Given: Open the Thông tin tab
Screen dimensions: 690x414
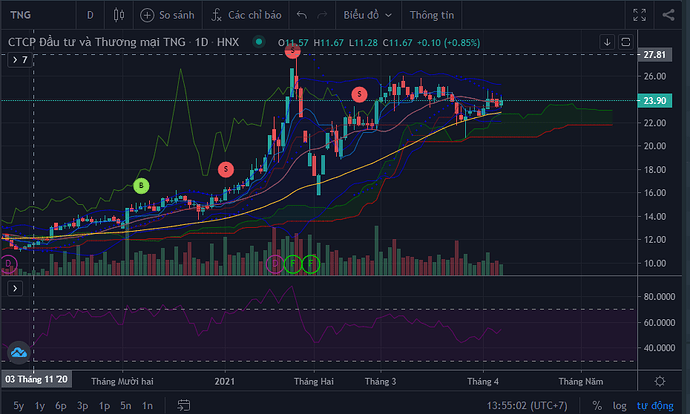Looking at the screenshot, I should point(432,15).
